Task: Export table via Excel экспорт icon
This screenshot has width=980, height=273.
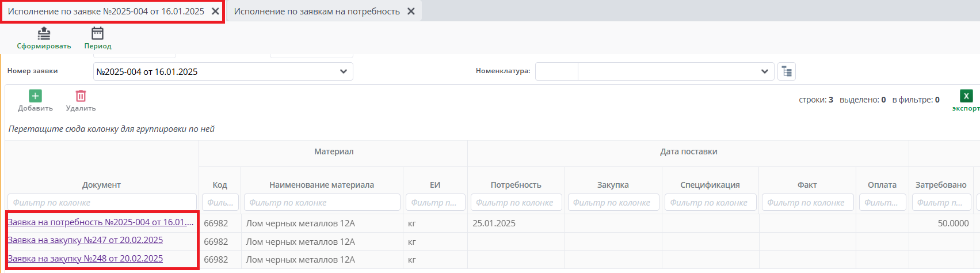Action: pos(966,96)
